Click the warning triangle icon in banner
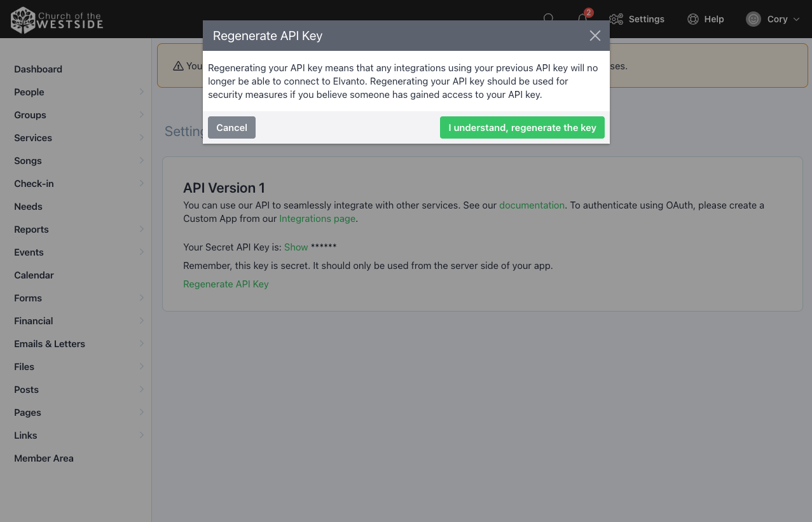The width and height of the screenshot is (812, 522). (x=178, y=66)
